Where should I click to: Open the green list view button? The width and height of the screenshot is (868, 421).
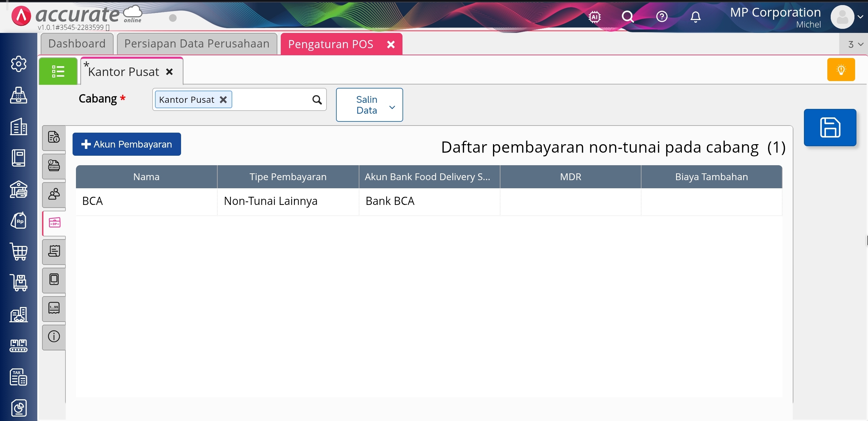coord(58,71)
